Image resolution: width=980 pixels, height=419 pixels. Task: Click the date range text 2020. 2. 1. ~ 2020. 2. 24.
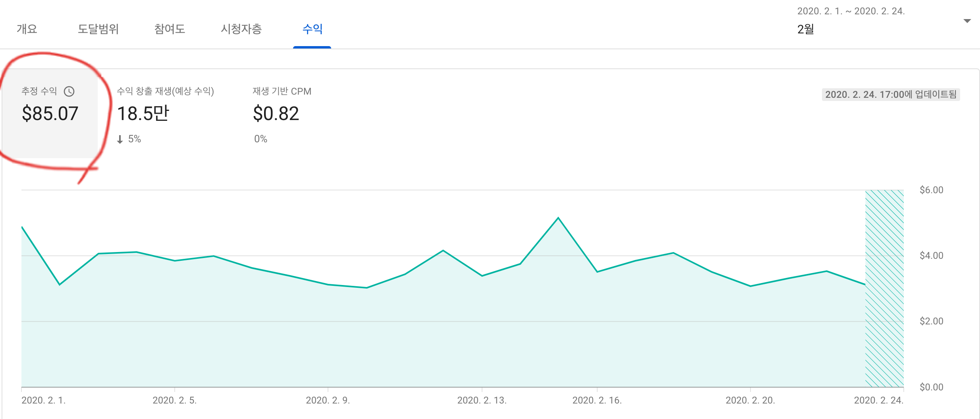[x=851, y=11]
